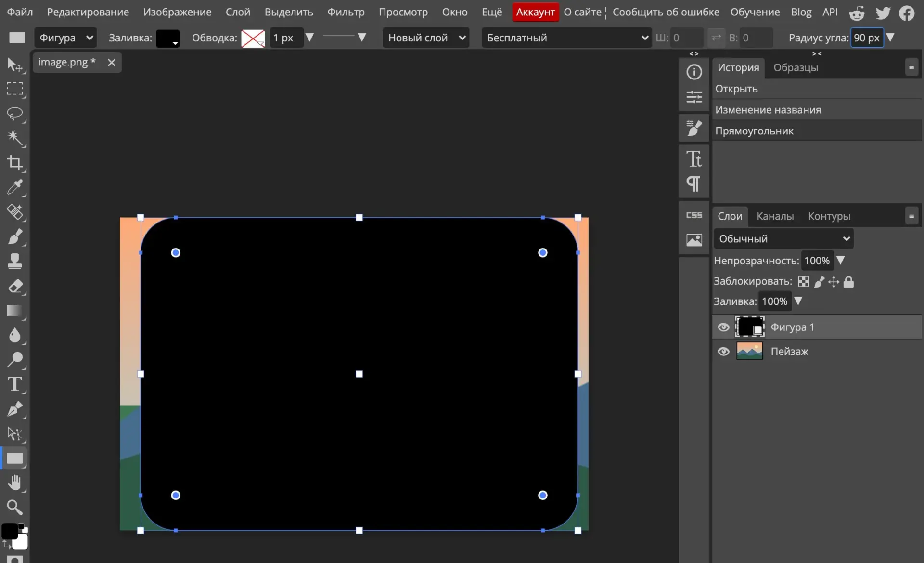Screen dimensions: 924x563
Task: Select the Zoom magnifier tool
Action: [14, 507]
